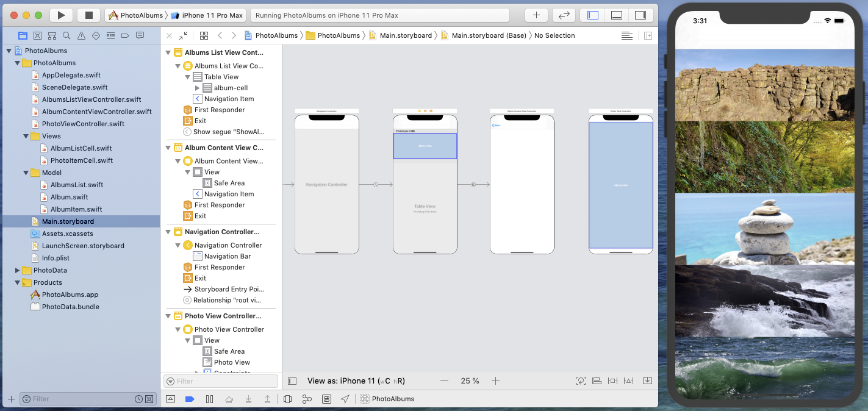Screen dimensions: 868x411
Task: Add an editor on the right
Action: tap(648, 35)
